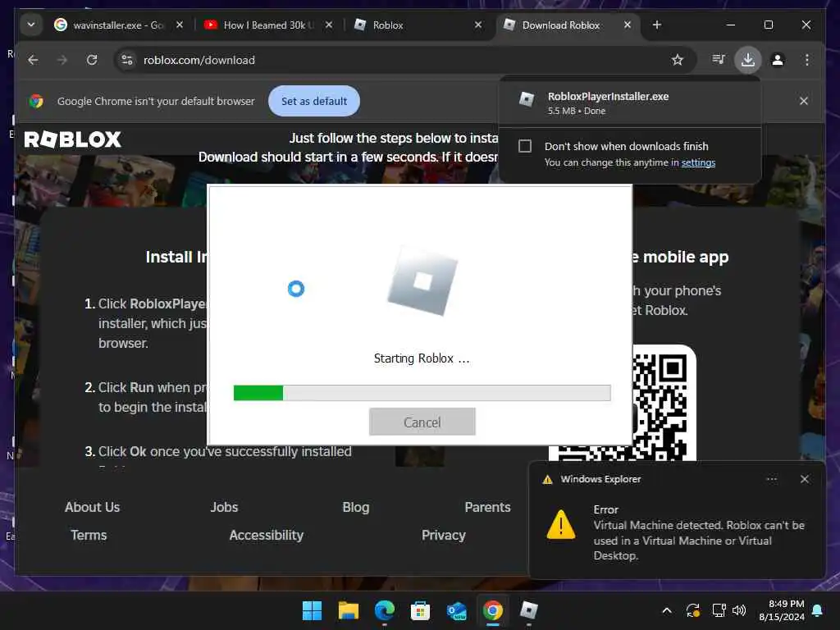Open the network status tray icon

pos(719,610)
